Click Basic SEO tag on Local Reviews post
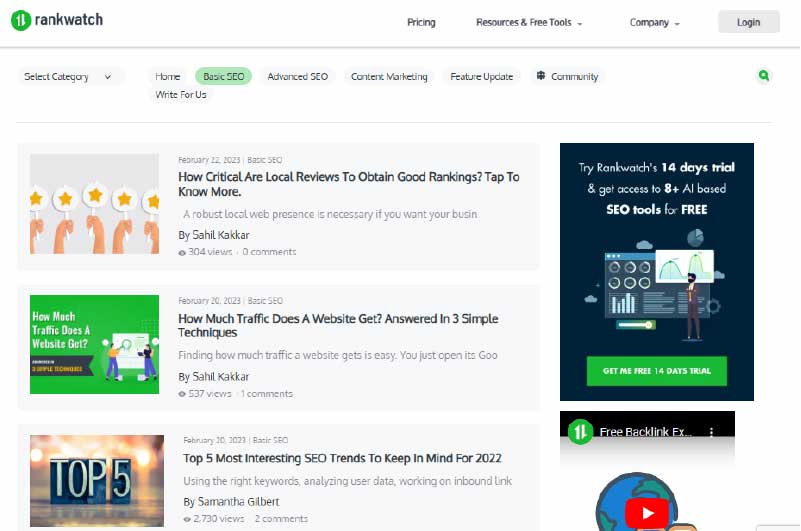Screen dimensions: 801x531 pyautogui.click(x=265, y=160)
